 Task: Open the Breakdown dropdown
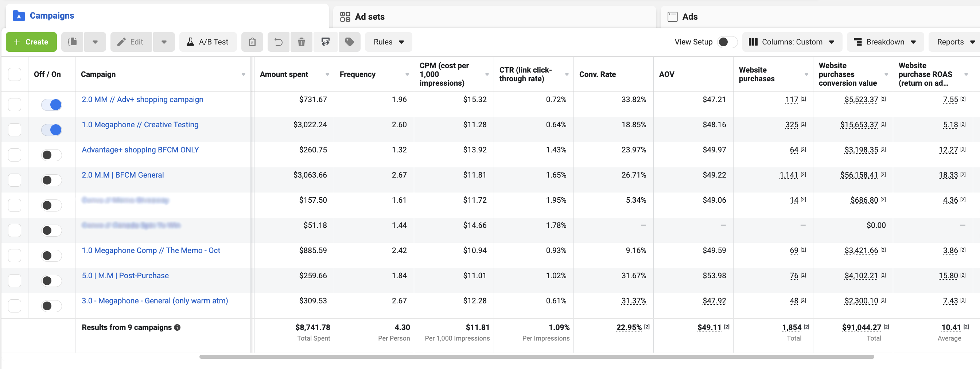(x=885, y=42)
